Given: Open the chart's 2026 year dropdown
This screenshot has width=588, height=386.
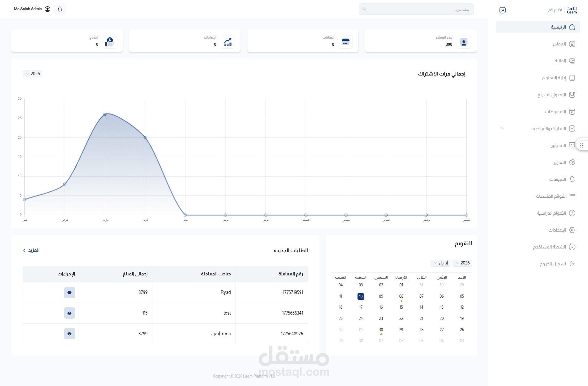Looking at the screenshot, I should coord(32,74).
